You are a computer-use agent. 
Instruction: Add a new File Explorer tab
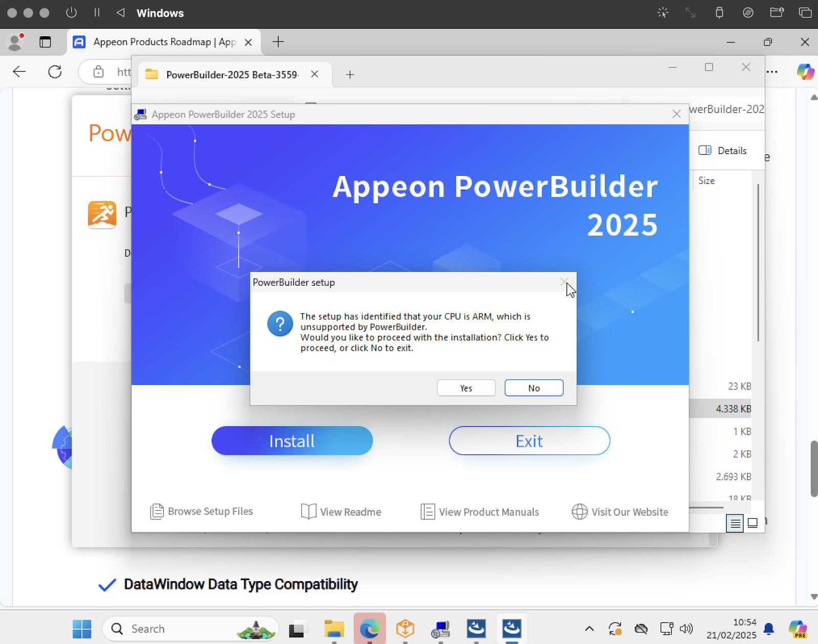[350, 75]
